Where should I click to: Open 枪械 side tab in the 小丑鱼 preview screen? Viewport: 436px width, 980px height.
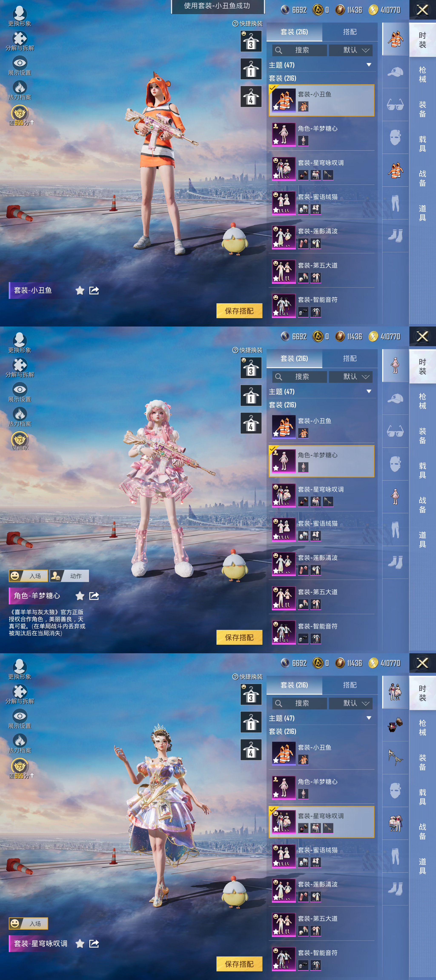[422, 75]
